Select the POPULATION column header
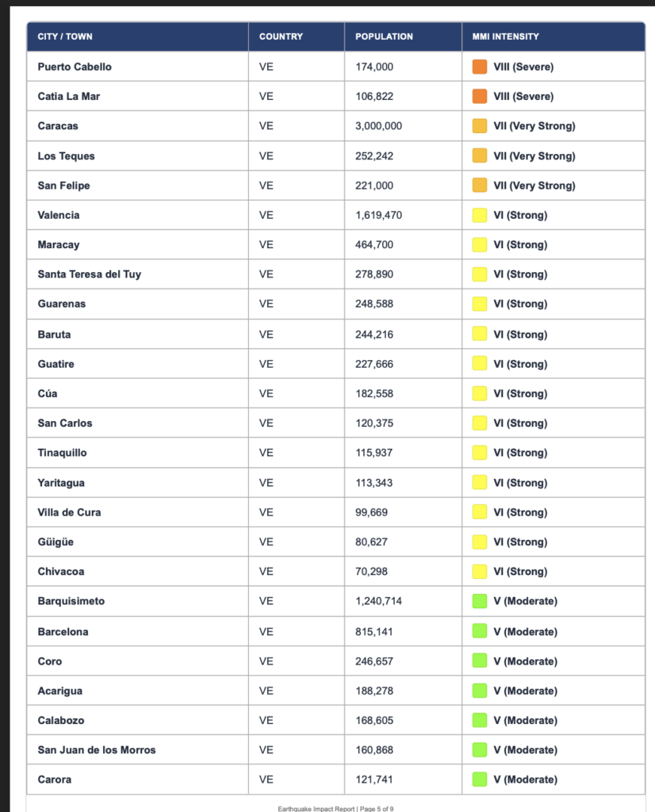Image resolution: width=655 pixels, height=812 pixels. click(x=384, y=36)
